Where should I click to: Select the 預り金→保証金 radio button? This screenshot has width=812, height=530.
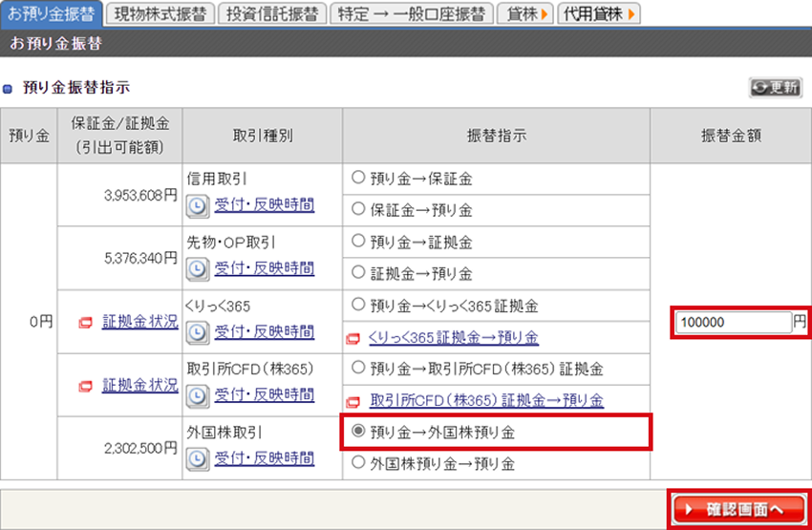(358, 178)
